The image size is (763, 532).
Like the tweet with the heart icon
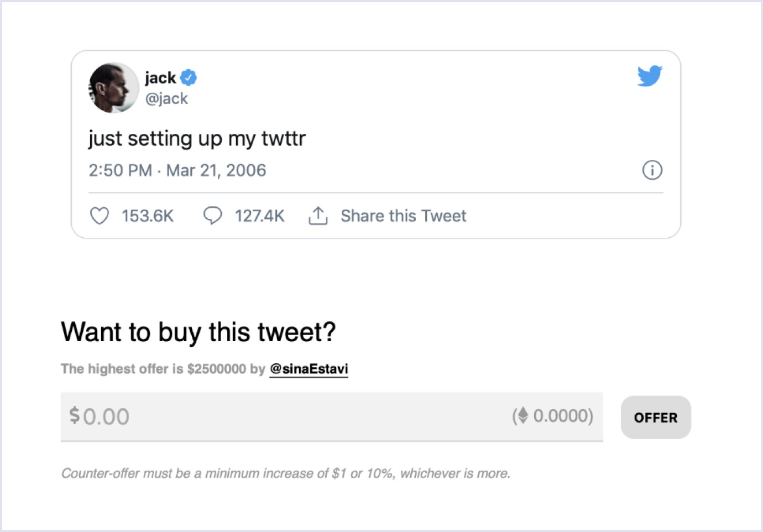pos(100,216)
